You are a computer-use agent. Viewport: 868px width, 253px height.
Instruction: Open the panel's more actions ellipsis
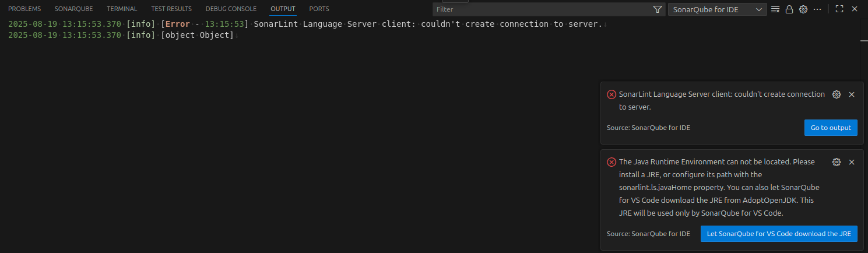point(817,9)
